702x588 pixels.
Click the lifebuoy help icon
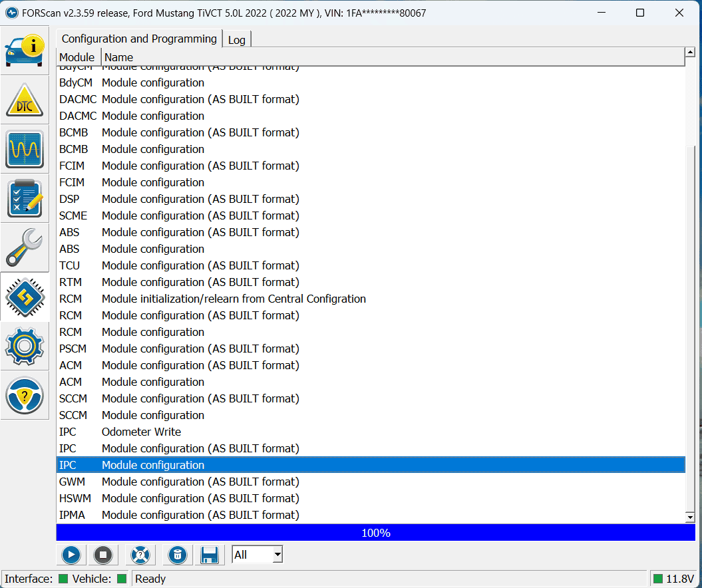[x=140, y=555]
